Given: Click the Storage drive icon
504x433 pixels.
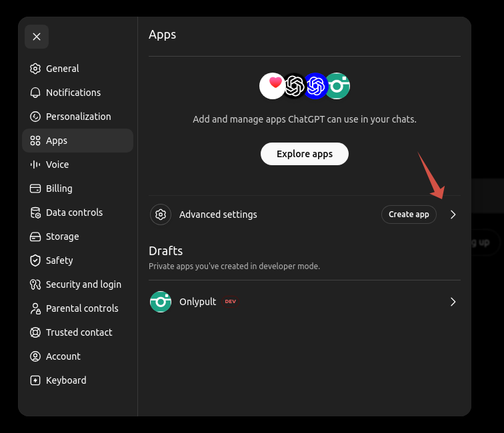Looking at the screenshot, I should [35, 236].
